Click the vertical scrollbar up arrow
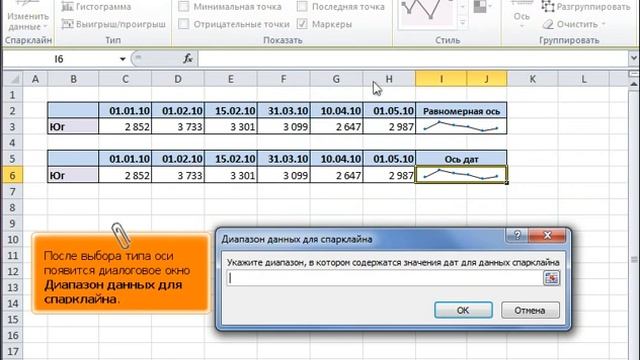 click(633, 84)
